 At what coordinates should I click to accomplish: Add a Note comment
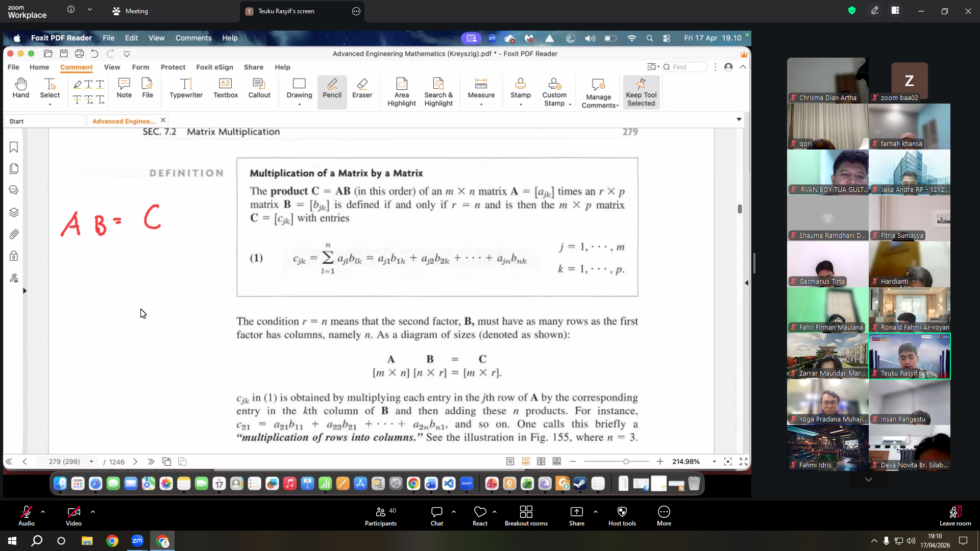click(x=124, y=88)
